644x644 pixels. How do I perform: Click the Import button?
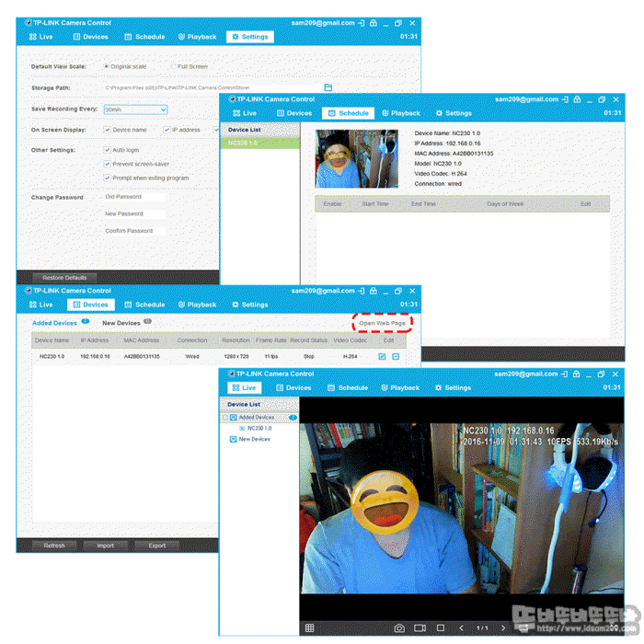pyautogui.click(x=106, y=546)
